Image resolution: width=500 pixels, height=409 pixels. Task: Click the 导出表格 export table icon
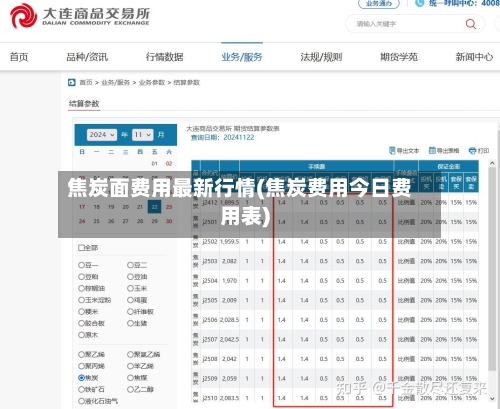click(x=432, y=151)
